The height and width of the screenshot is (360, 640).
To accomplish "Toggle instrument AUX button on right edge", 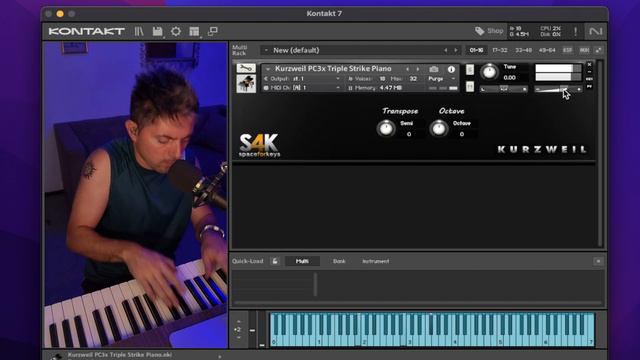I will click(x=589, y=79).
